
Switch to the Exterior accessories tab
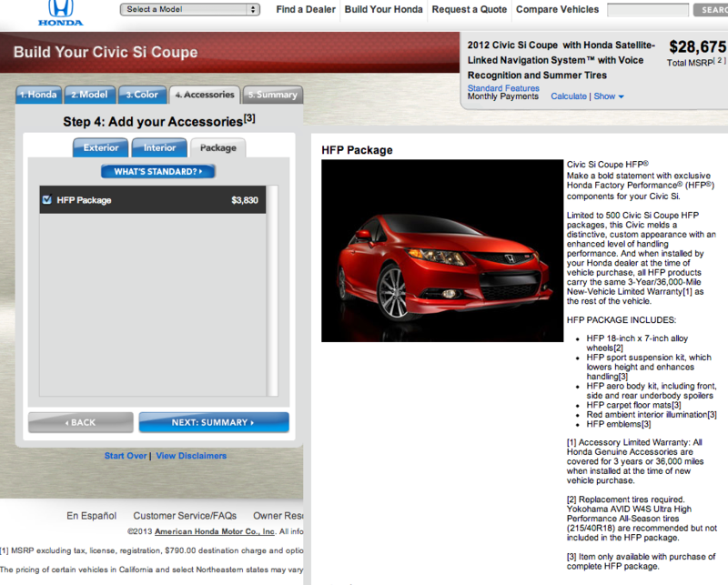101,147
